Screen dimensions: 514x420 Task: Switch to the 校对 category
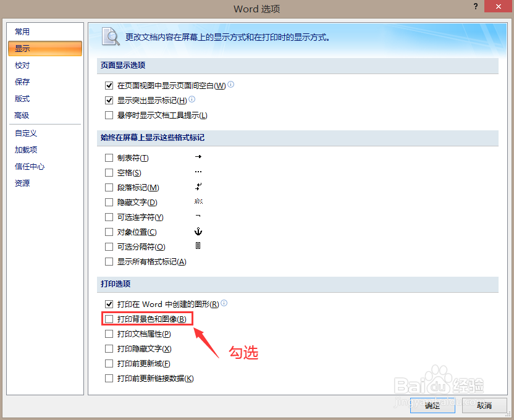coord(45,65)
